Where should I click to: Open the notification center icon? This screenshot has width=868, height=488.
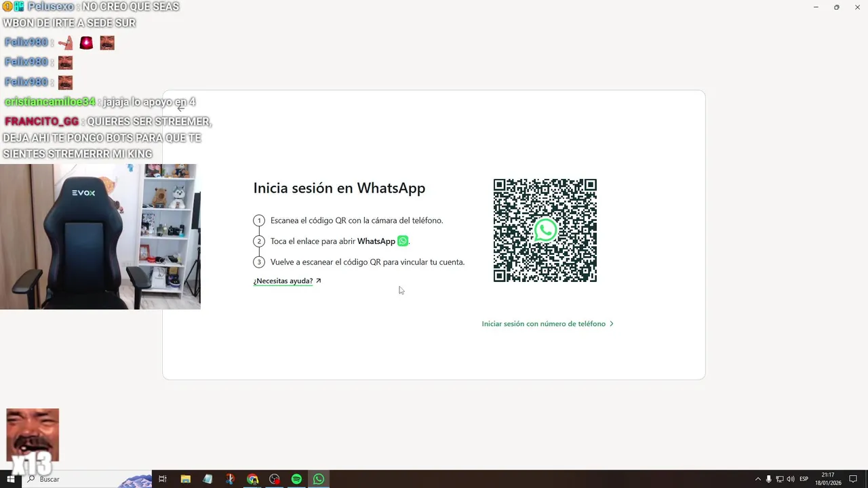(853, 479)
